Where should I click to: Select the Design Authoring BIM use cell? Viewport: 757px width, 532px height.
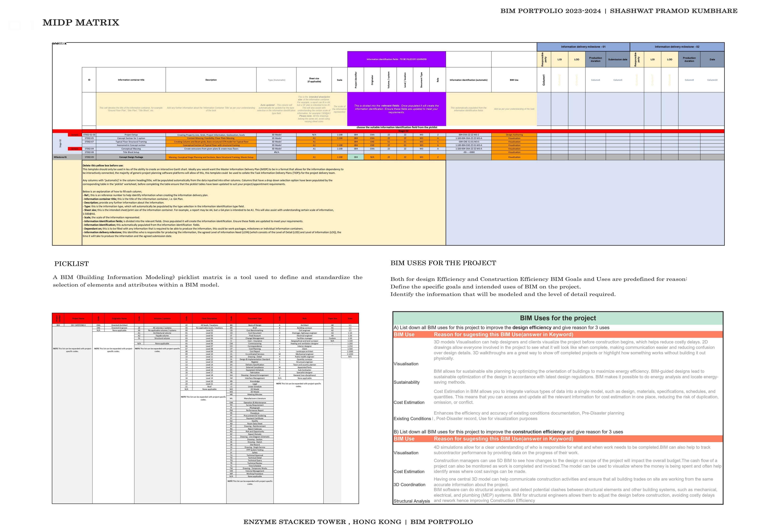click(514, 135)
